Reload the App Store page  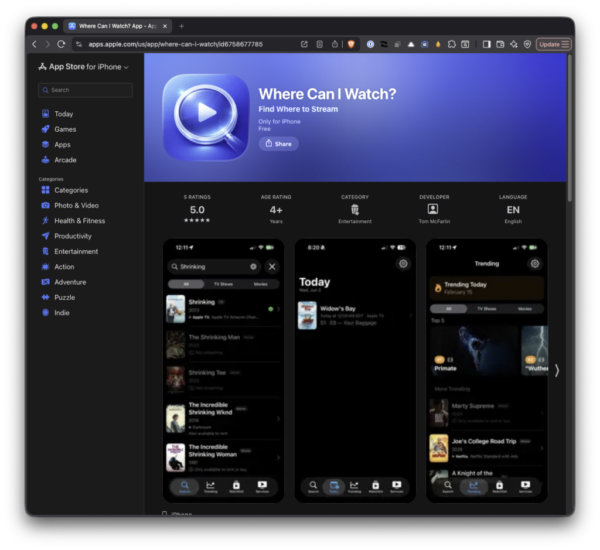[x=61, y=44]
